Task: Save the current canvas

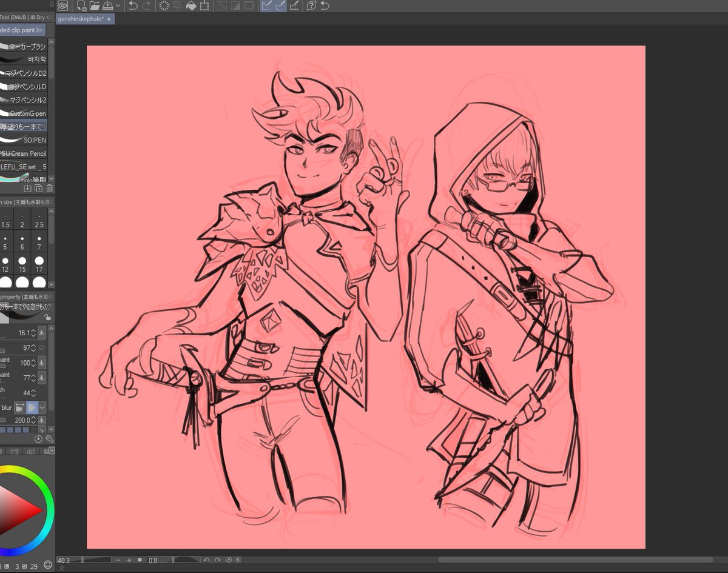Action: point(107,5)
